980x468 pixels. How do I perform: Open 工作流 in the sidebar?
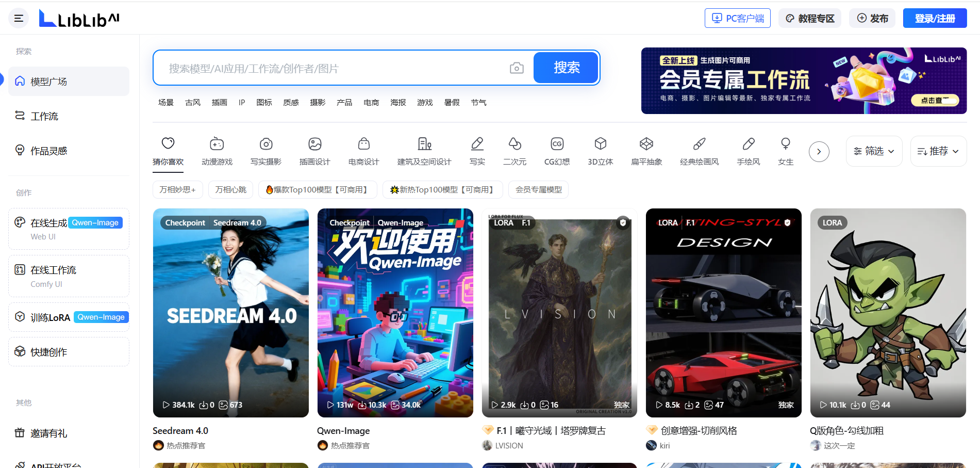[x=44, y=116]
